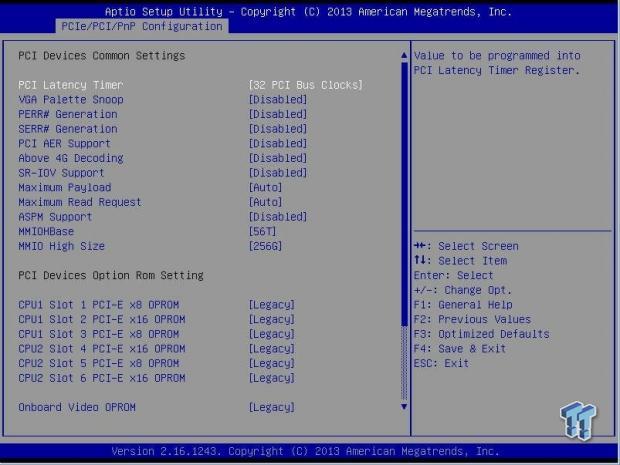Open Legacy value for Onboard Video OPROM
Viewport: 620px width, 465px height.
[x=272, y=407]
